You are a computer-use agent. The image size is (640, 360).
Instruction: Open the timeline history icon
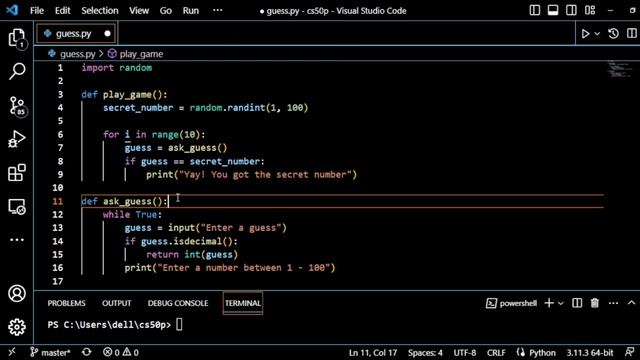pyautogui.click(x=613, y=33)
